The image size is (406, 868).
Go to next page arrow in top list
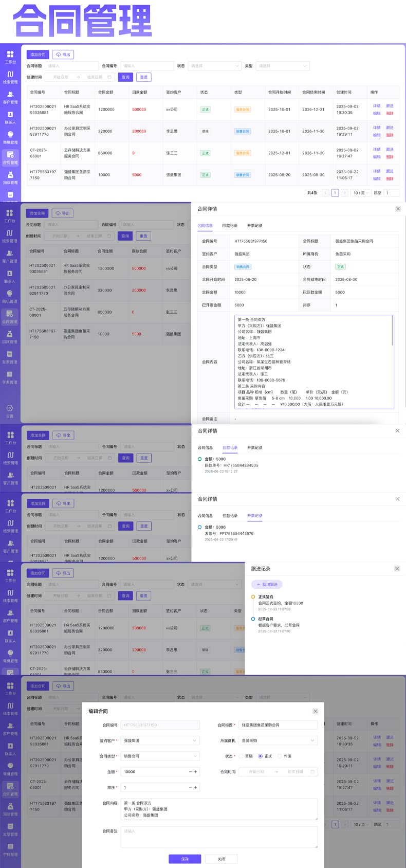pyautogui.click(x=344, y=193)
